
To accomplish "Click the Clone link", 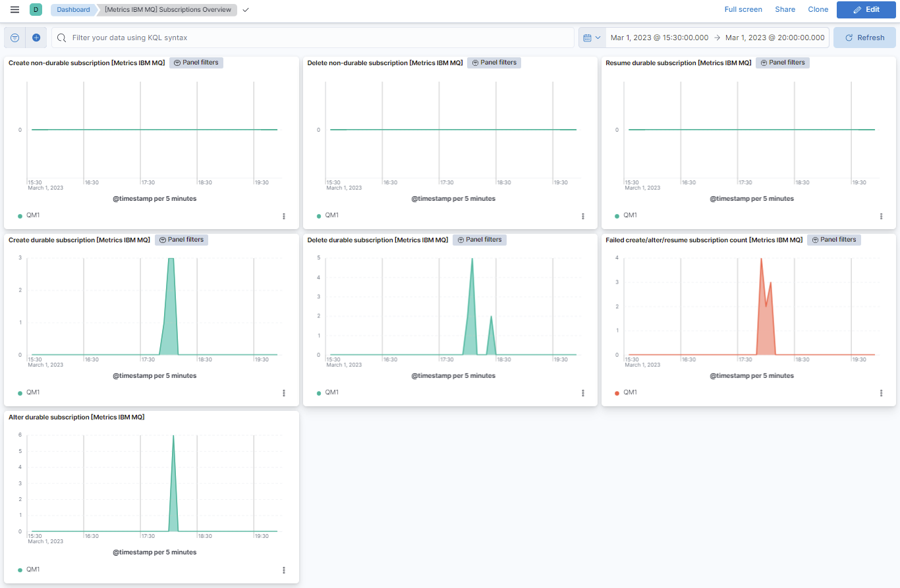I will pyautogui.click(x=818, y=9).
